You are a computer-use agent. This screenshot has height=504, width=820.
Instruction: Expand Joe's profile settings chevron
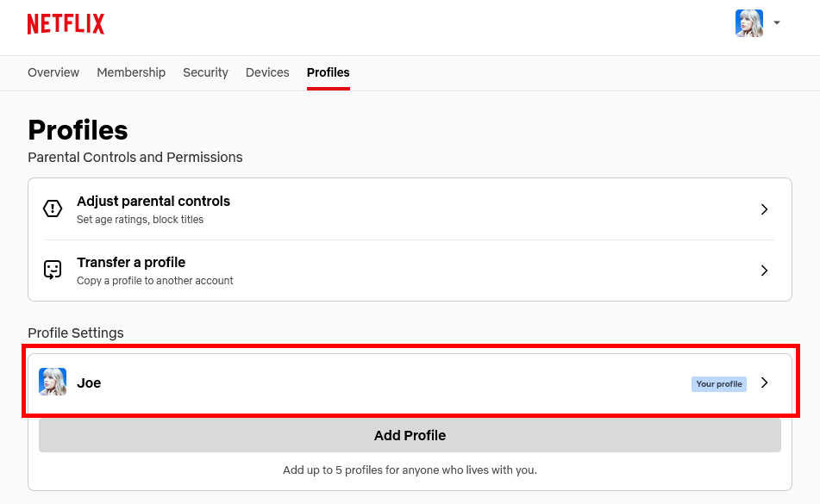pos(764,383)
